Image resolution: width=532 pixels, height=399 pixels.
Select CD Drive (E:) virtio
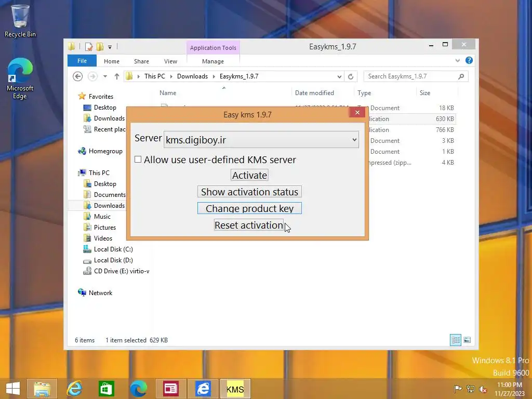(121, 271)
